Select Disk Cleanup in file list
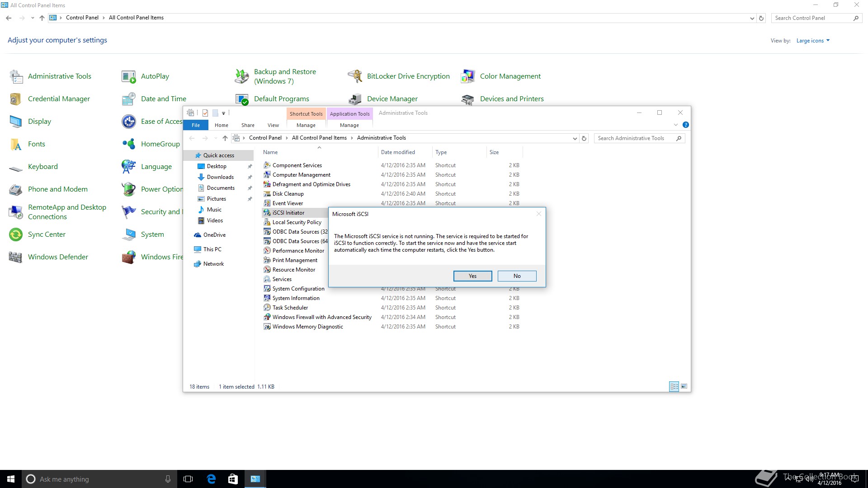Screen dimensions: 868x488 coord(288,194)
